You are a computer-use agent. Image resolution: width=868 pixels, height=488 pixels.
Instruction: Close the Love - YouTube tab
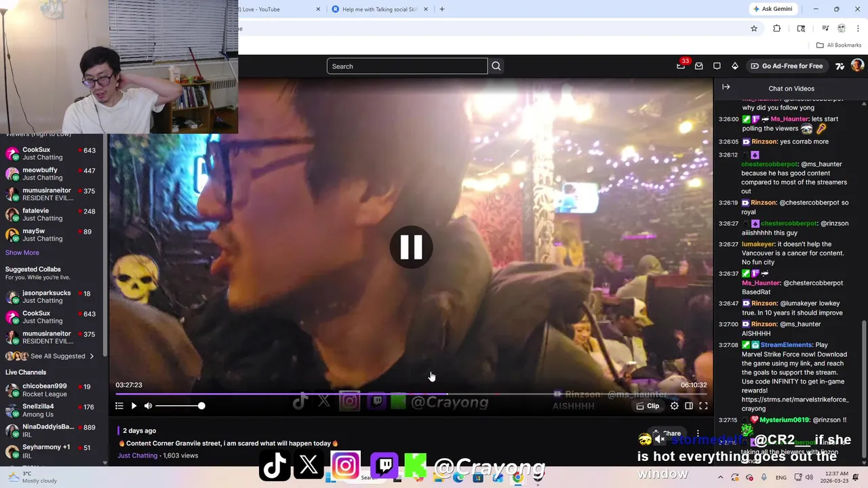tap(318, 9)
